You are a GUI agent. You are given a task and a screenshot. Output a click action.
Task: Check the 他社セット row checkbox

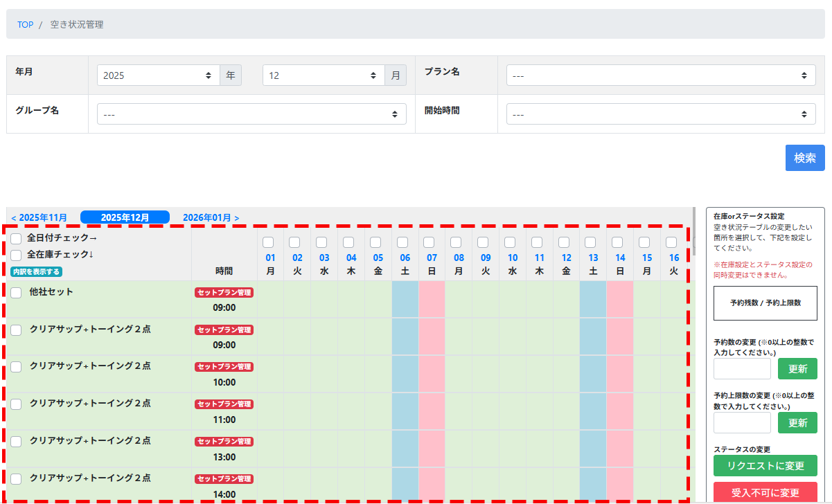pyautogui.click(x=16, y=293)
